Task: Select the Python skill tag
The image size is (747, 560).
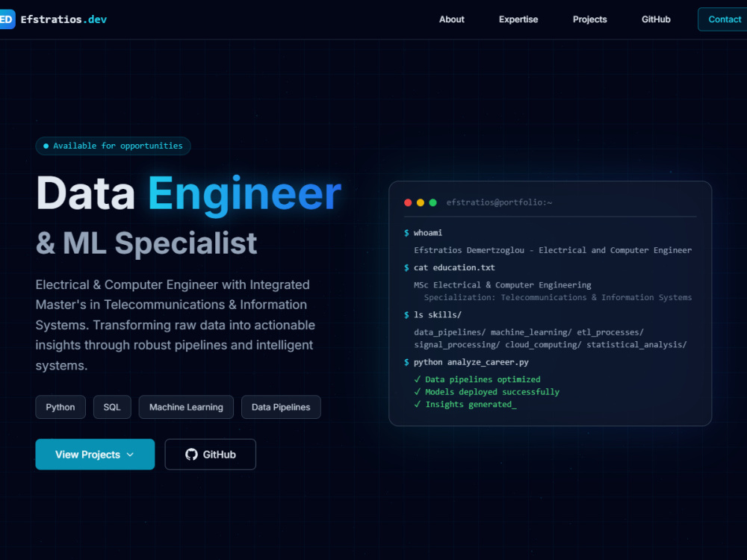Action: [x=61, y=407]
